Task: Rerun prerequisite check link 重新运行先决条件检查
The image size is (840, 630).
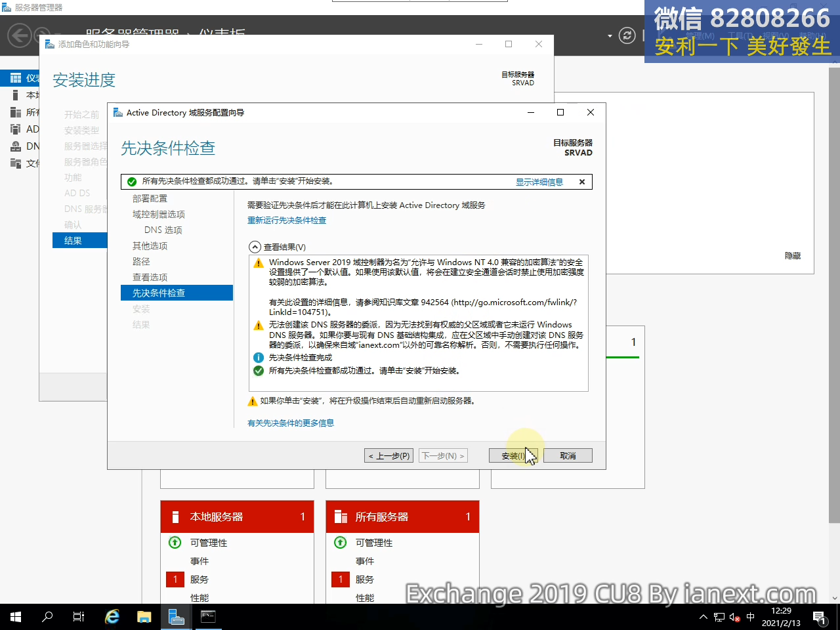Action: click(287, 220)
